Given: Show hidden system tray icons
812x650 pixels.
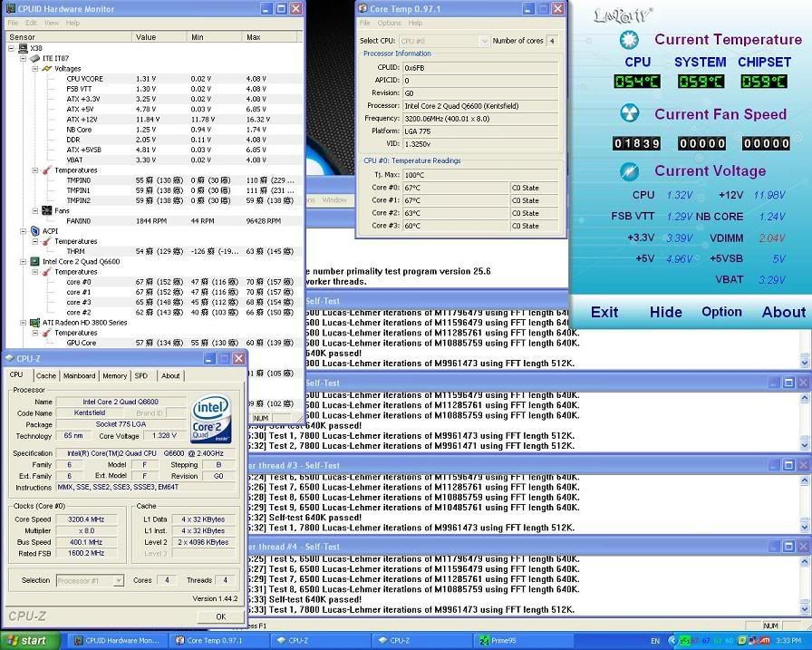Looking at the screenshot, I should click(672, 641).
